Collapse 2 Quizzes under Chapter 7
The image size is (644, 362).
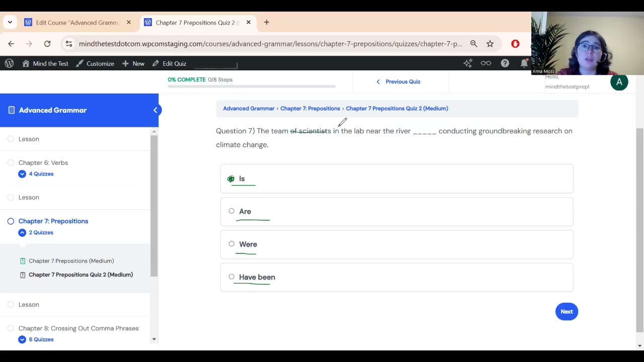pyautogui.click(x=36, y=232)
